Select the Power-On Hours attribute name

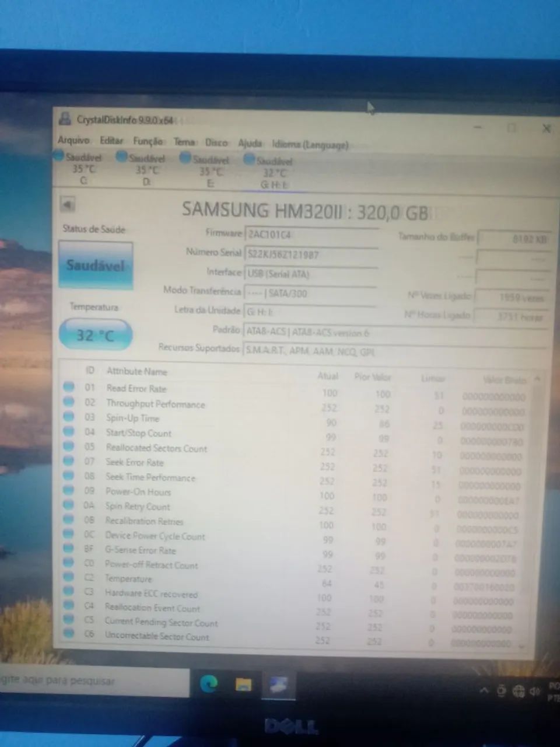click(138, 491)
